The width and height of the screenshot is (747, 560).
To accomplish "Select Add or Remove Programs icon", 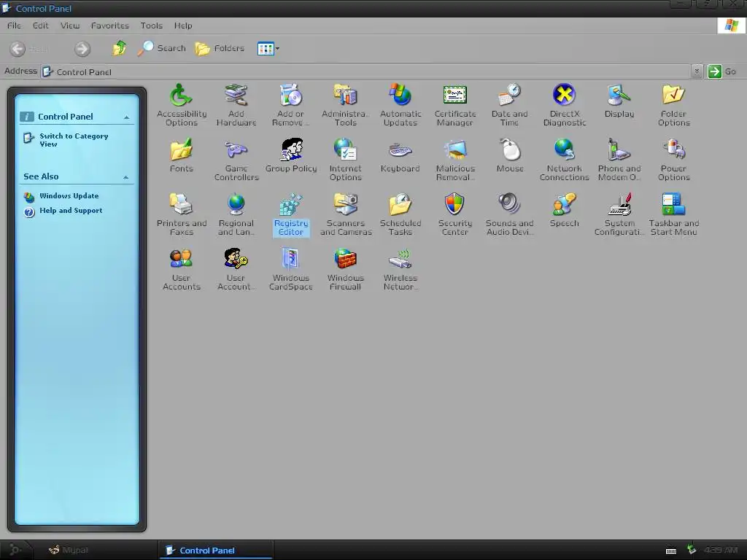I will [x=290, y=105].
